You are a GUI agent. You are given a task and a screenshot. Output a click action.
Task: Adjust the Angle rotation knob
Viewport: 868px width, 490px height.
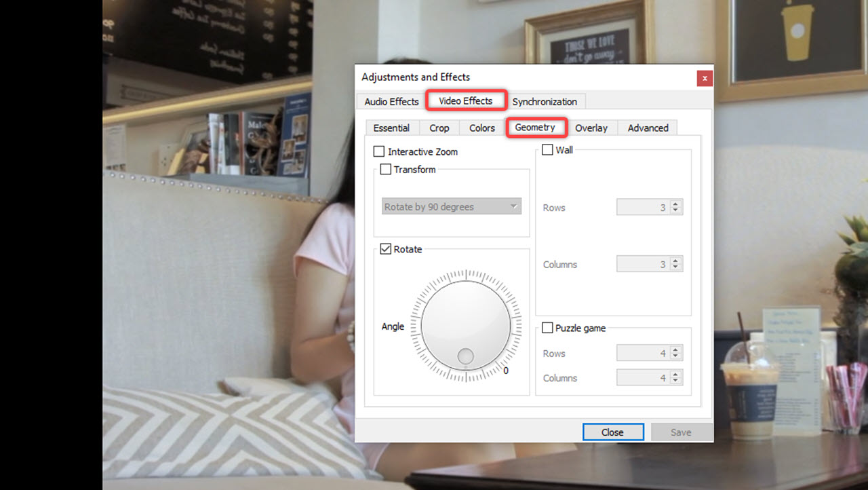pyautogui.click(x=465, y=326)
